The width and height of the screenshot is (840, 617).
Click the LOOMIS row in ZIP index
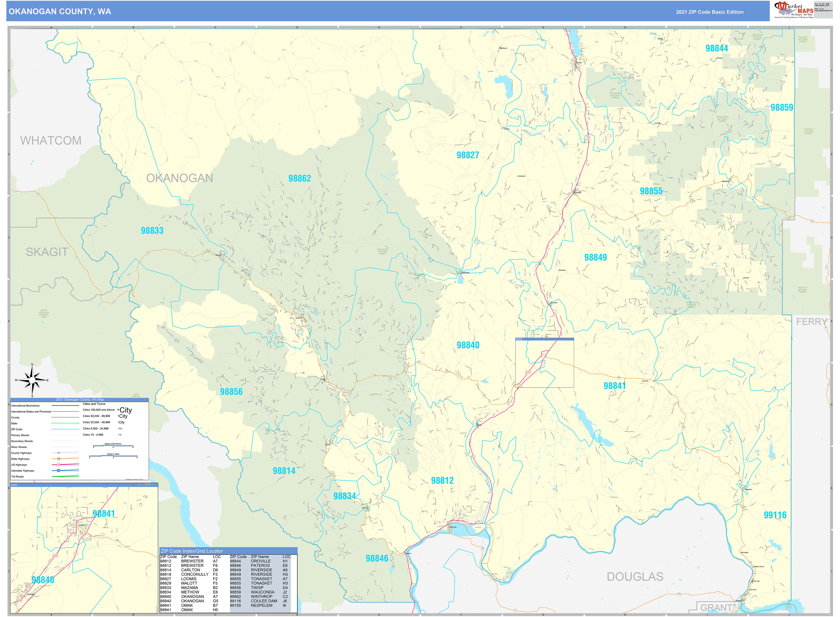(189, 579)
